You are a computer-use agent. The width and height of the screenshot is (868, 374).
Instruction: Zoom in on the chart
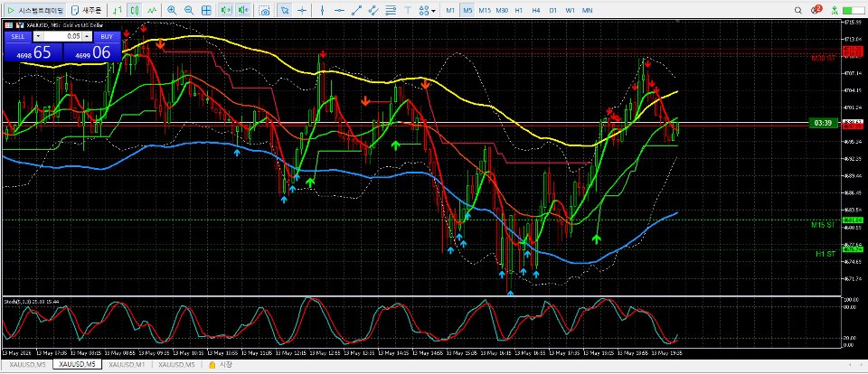(172, 10)
